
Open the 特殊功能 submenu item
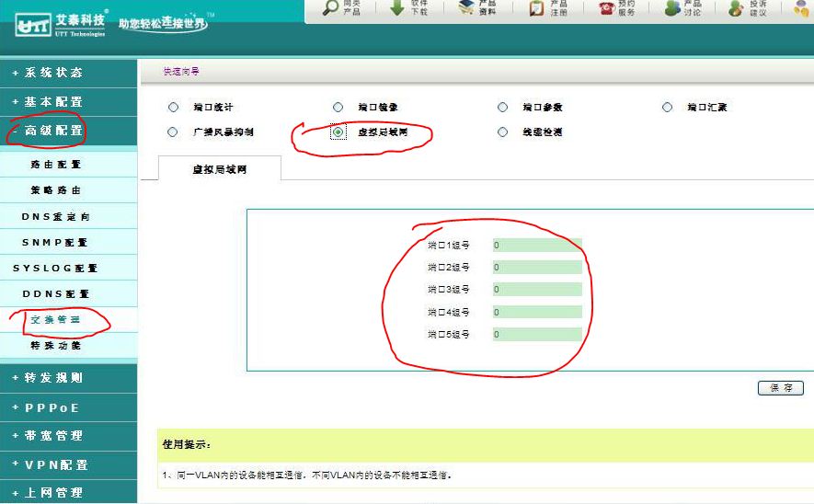[x=69, y=346]
